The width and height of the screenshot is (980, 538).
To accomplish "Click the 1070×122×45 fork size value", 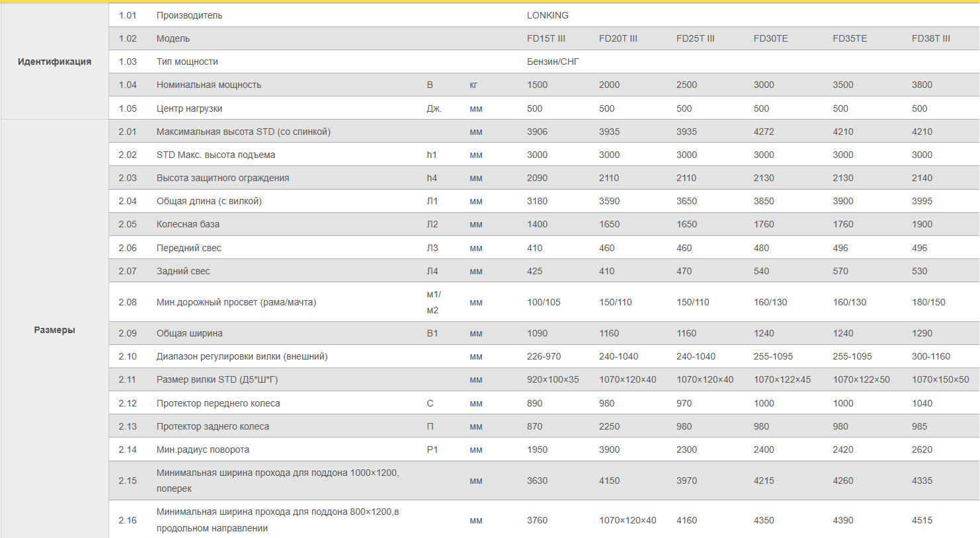I will [782, 379].
